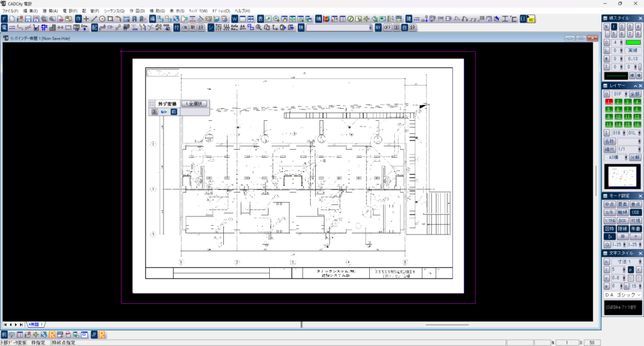The width and height of the screenshot is (644, 346).
Task: Select the straight line drawing tool
Action: coord(94,20)
